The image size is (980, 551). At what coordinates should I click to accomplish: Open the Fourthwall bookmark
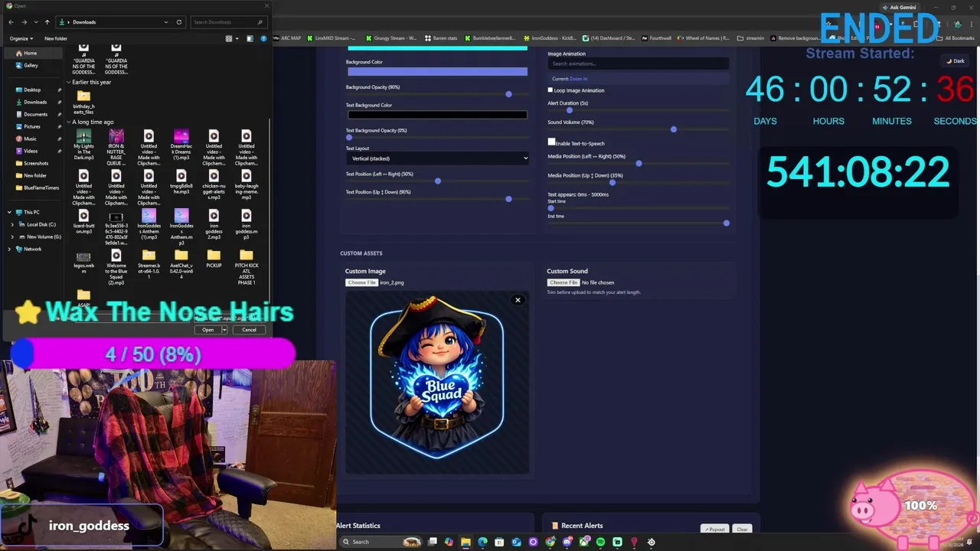pos(657,38)
